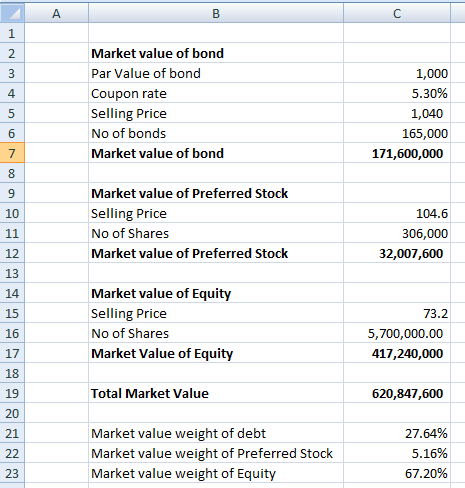Click the 'Total Market Value' cell
465x488 pixels.
216,393
